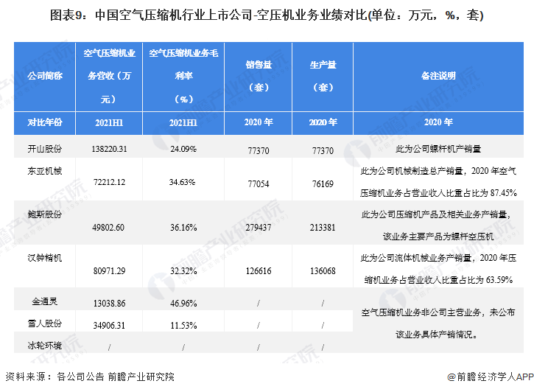Click the chart title 图表9 heading

267,15
